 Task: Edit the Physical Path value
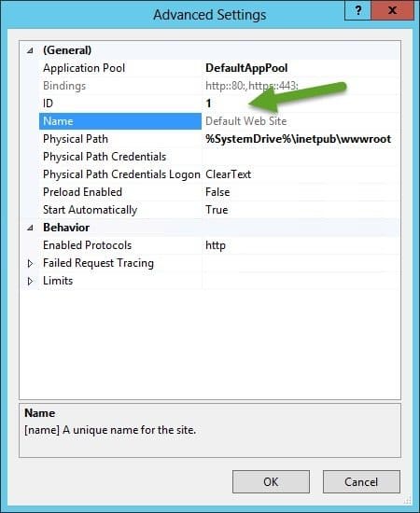(301, 139)
